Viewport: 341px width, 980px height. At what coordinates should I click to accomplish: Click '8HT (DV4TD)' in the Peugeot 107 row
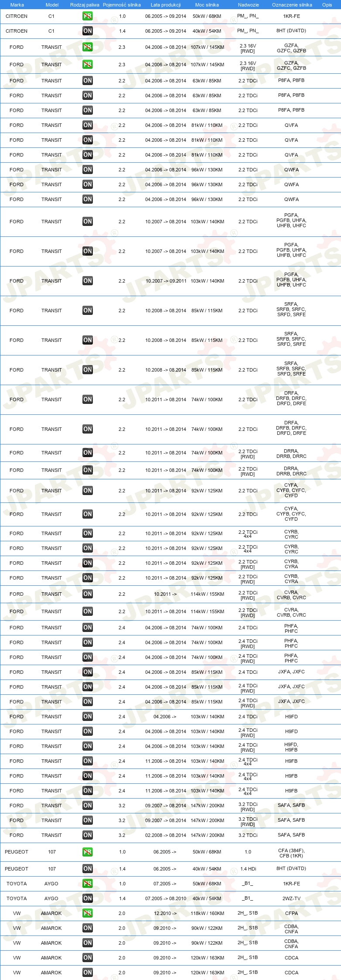pyautogui.click(x=291, y=869)
